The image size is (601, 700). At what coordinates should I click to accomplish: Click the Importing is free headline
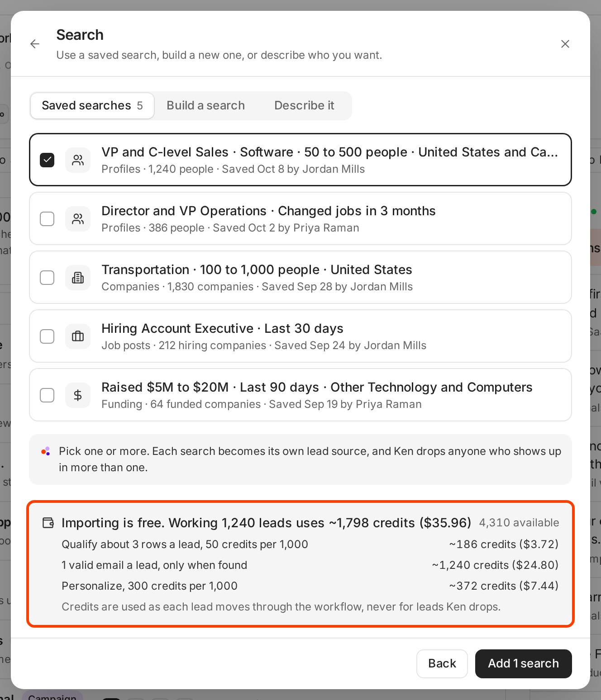[x=267, y=523]
